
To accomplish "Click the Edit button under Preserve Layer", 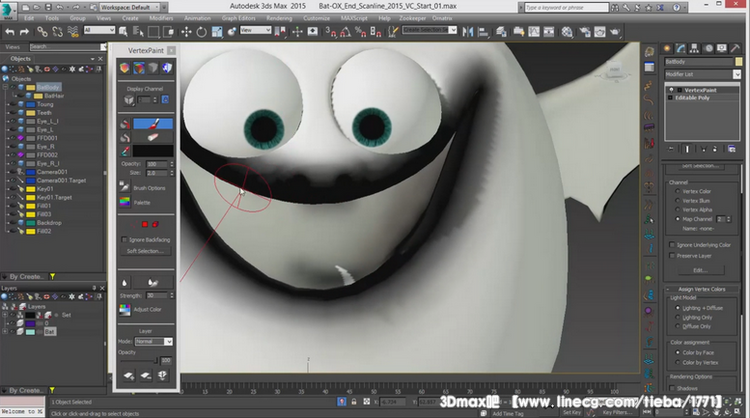I will [701, 270].
